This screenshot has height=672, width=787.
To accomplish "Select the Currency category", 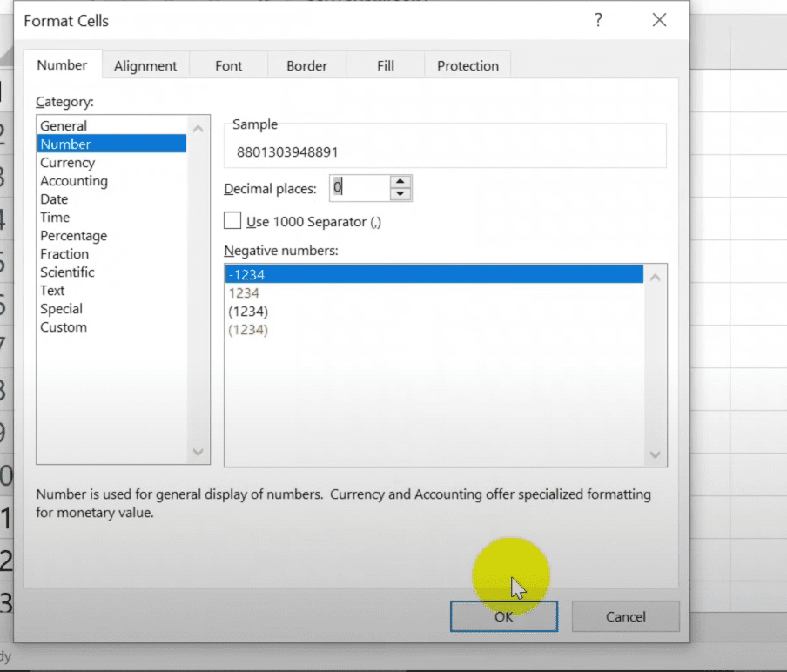I will pos(67,163).
